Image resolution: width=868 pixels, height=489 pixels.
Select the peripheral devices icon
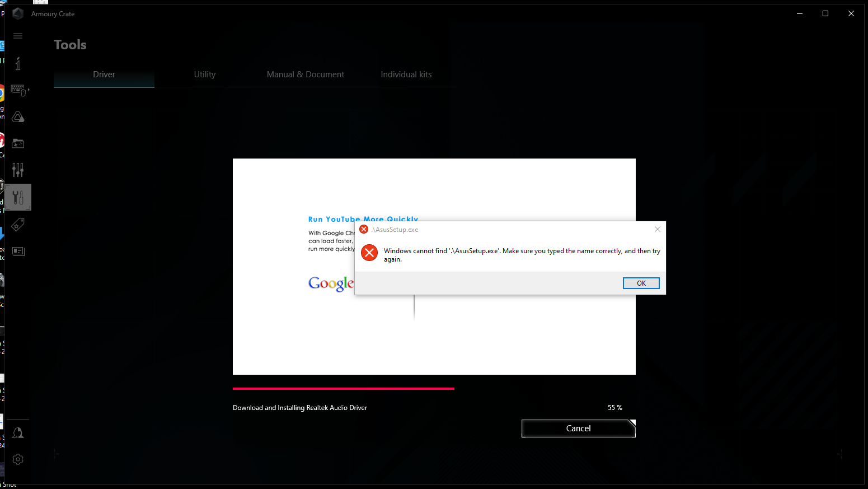pyautogui.click(x=18, y=90)
